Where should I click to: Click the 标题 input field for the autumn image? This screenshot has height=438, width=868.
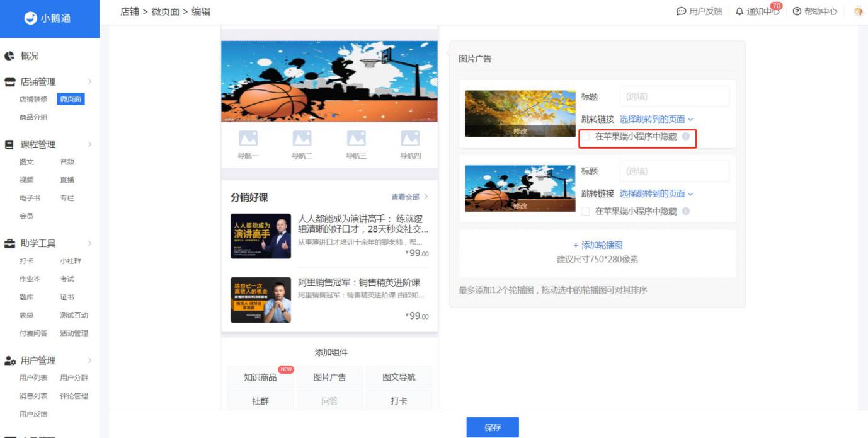675,96
